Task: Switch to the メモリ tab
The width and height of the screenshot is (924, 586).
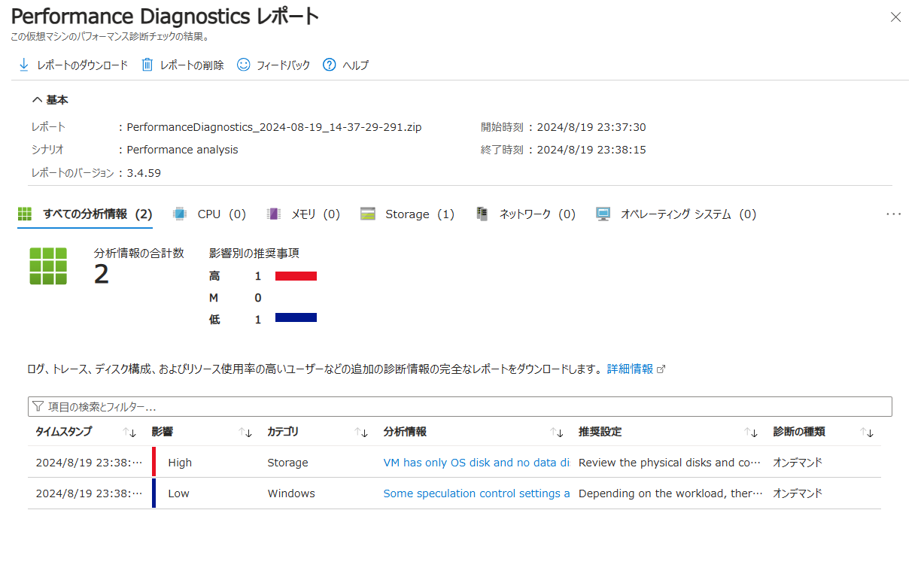Action: click(x=304, y=214)
